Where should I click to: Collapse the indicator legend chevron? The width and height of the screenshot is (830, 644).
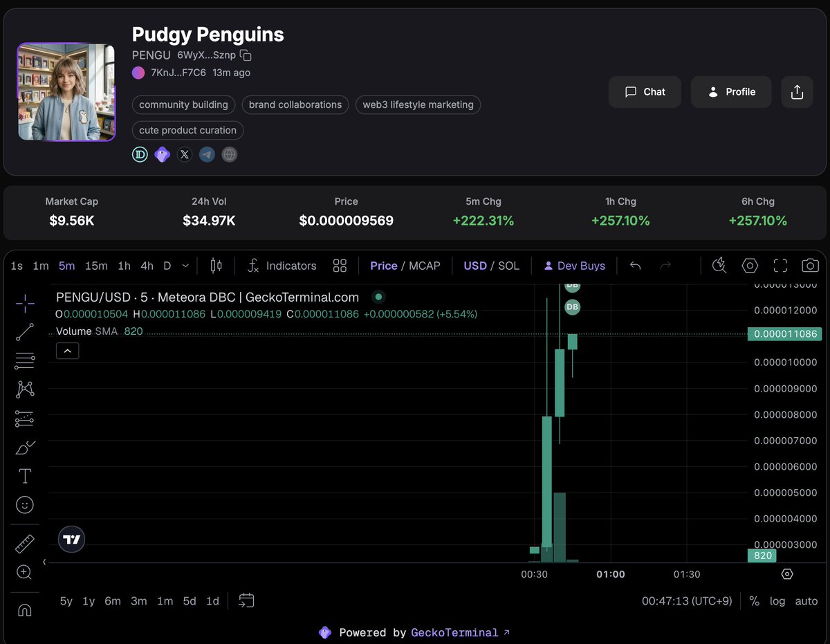click(x=67, y=351)
